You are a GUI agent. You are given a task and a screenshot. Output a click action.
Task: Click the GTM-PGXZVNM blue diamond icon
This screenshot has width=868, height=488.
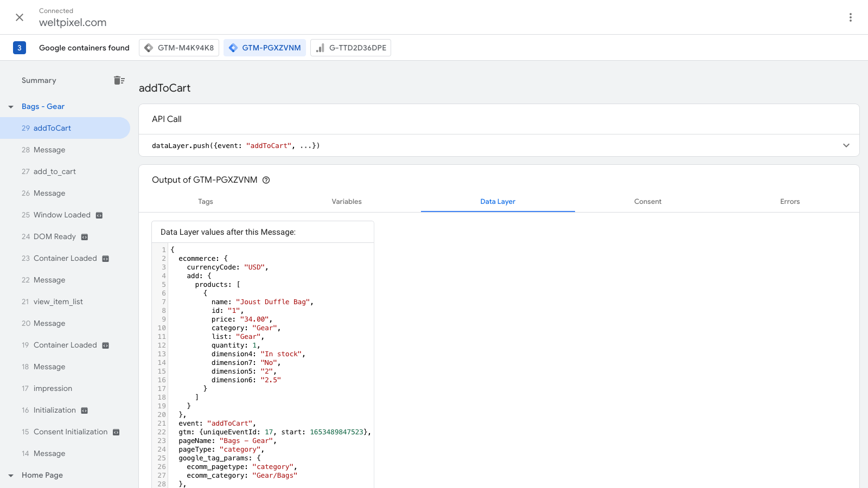click(233, 48)
